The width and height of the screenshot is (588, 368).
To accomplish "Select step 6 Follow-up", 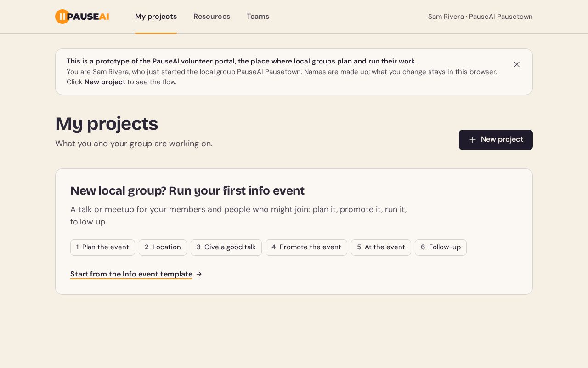I will pos(441,247).
